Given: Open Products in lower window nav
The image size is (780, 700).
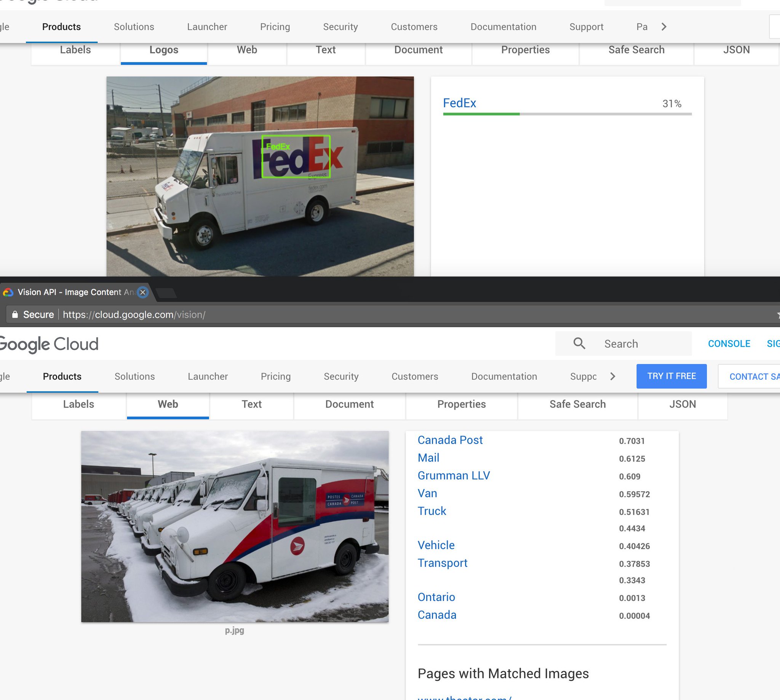Looking at the screenshot, I should (62, 376).
